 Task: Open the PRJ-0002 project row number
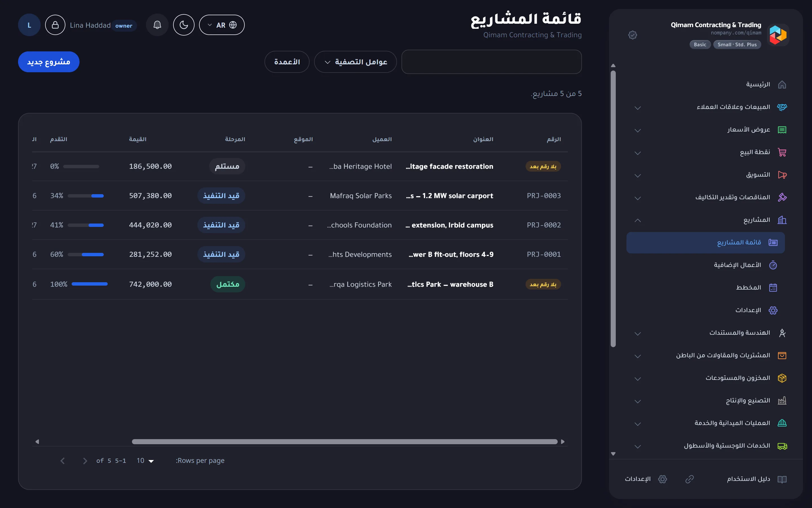coord(544,225)
